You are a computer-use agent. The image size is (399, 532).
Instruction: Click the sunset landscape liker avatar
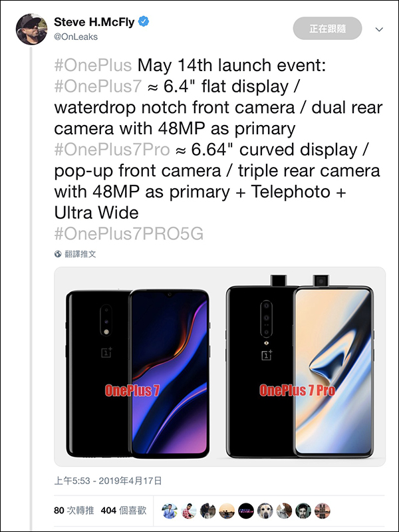pyautogui.click(x=227, y=511)
